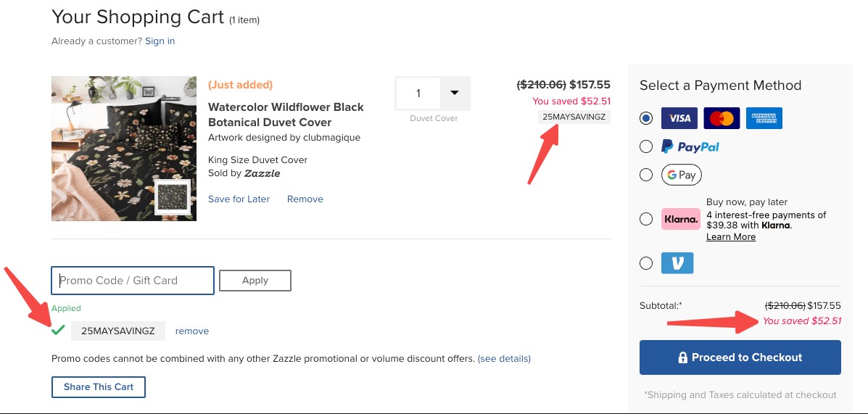Click the American Express card icon
Viewport: 868px width, 414px height.
click(x=764, y=117)
